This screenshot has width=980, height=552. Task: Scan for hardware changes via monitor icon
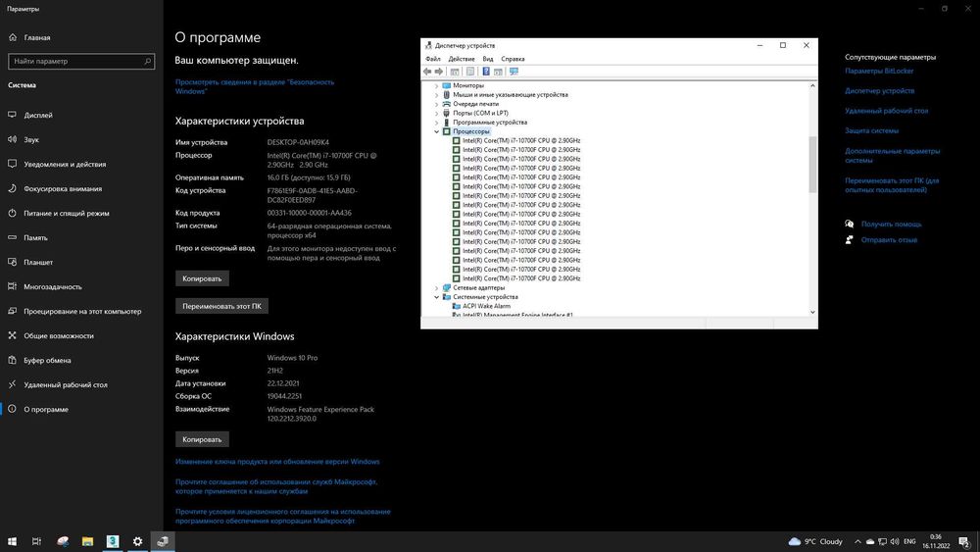(x=514, y=72)
